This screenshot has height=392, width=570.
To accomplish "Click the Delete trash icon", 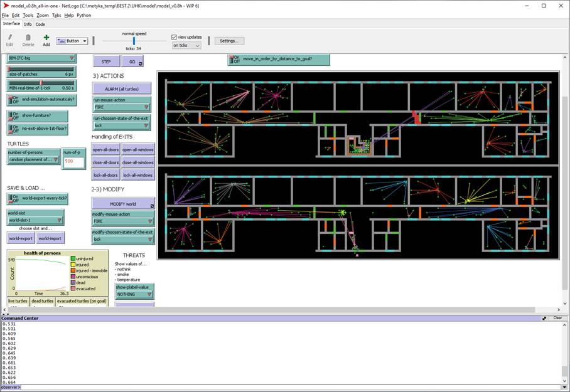I will pyautogui.click(x=28, y=38).
